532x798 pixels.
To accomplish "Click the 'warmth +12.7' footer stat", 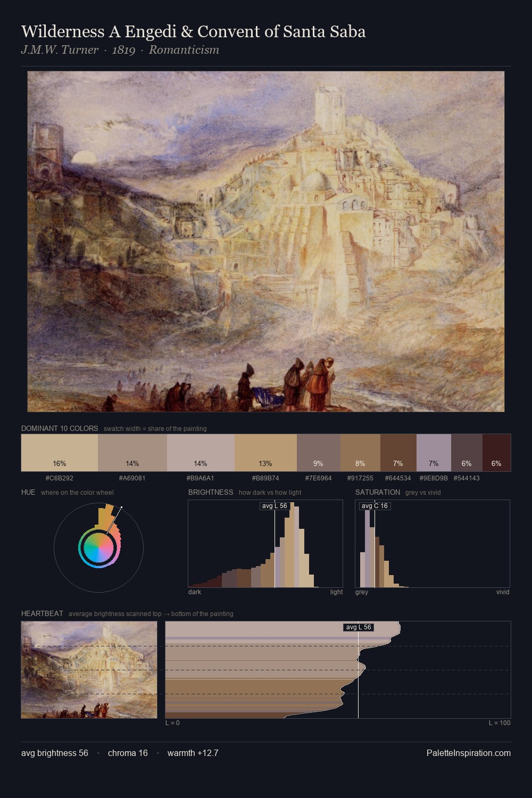I will 193,753.
